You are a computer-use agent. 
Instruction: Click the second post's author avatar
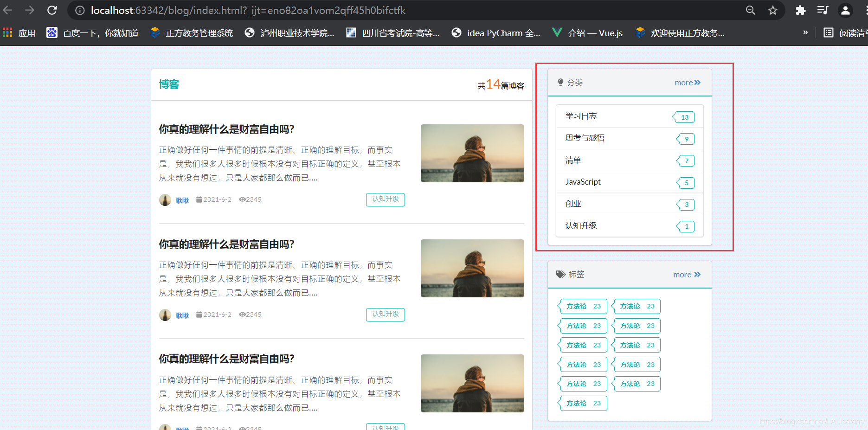165,315
